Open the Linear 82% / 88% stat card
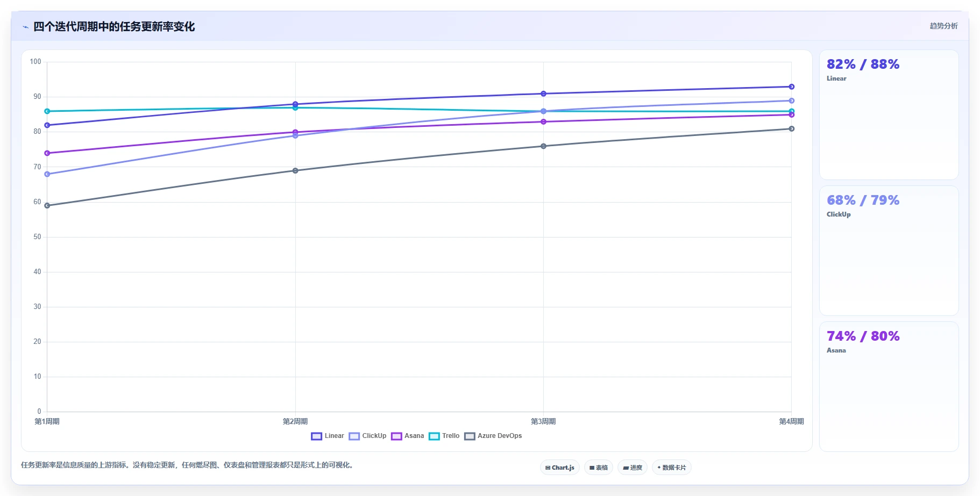Viewport: 980px width, 496px height. click(889, 115)
